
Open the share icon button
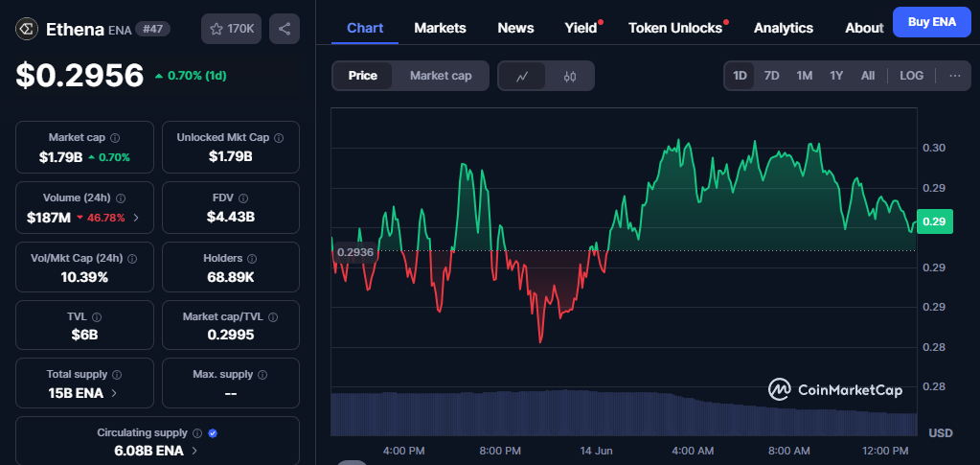[x=285, y=29]
